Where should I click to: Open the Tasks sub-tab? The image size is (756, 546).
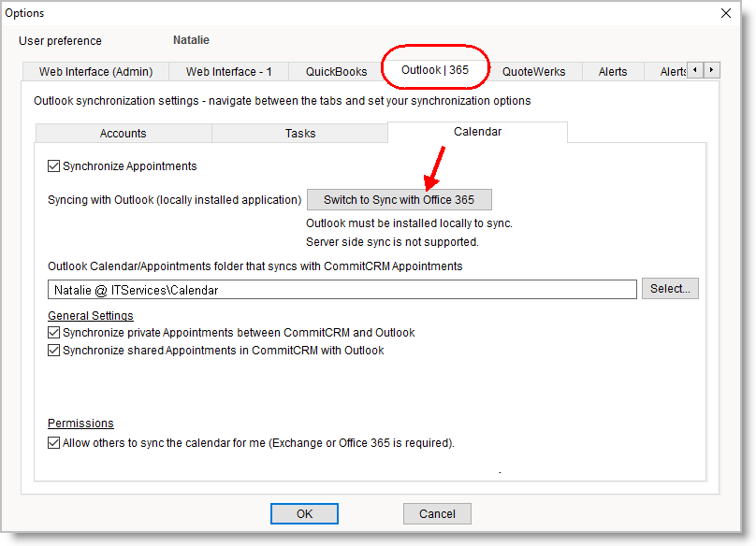point(300,134)
